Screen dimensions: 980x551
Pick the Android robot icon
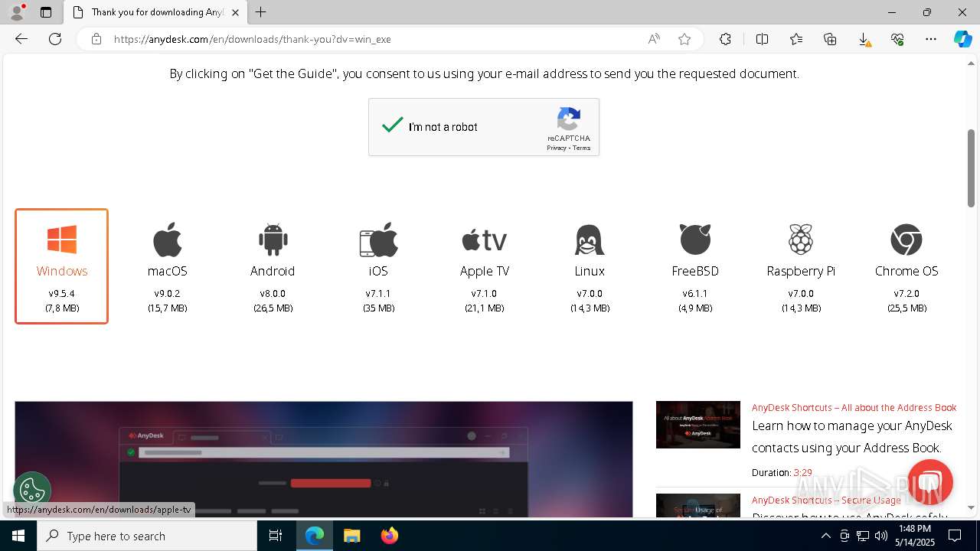[273, 240]
